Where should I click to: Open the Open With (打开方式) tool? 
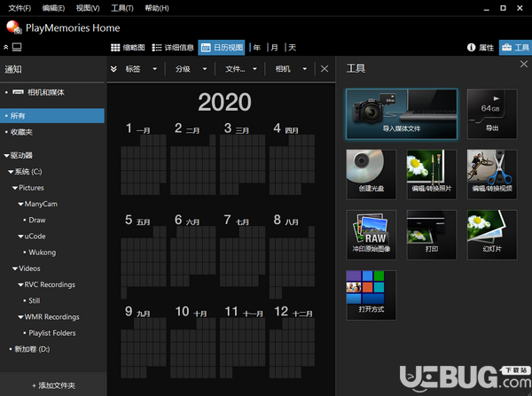click(x=372, y=295)
